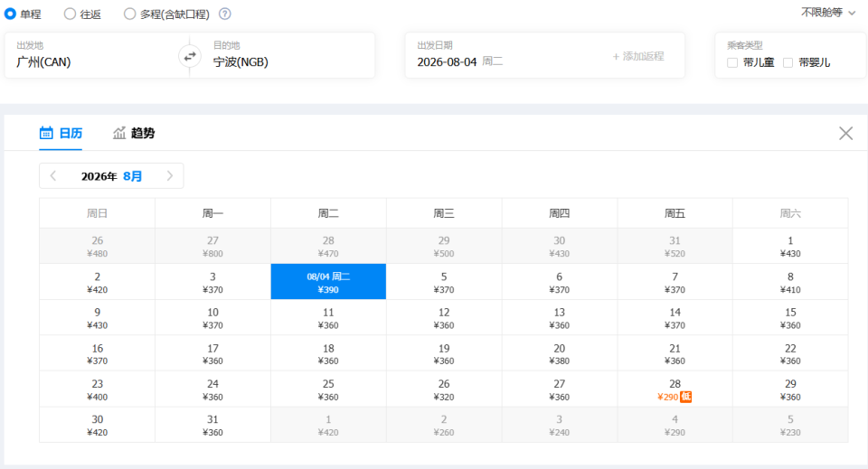Swap departure and destination cities
Screen dimensions: 868x469
pos(190,56)
